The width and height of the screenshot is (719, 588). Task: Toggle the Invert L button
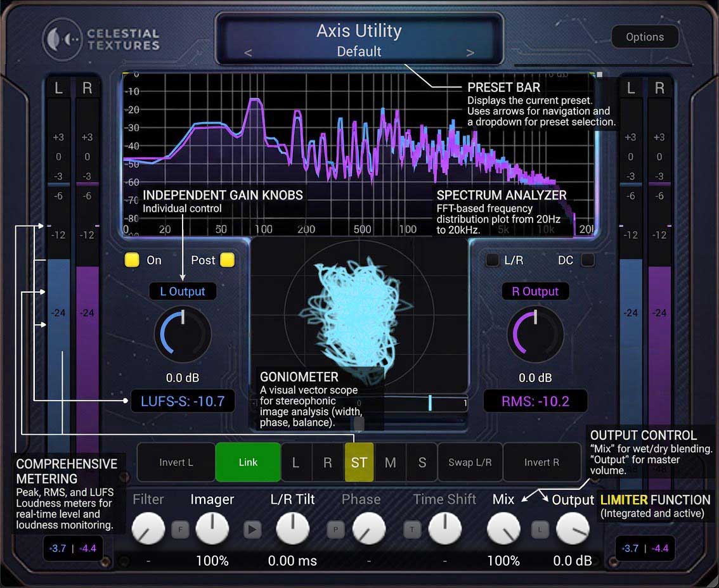[176, 463]
